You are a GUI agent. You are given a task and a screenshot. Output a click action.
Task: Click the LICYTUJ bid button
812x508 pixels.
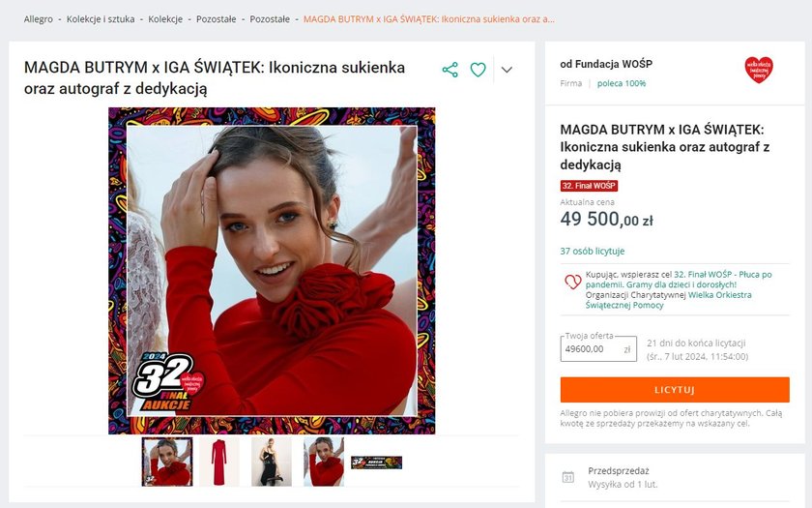click(x=675, y=390)
